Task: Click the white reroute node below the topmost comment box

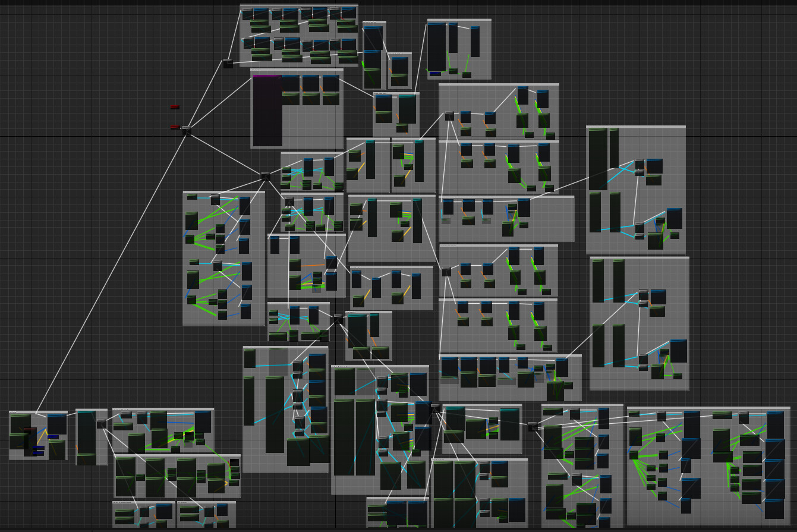Action: pyautogui.click(x=229, y=61)
